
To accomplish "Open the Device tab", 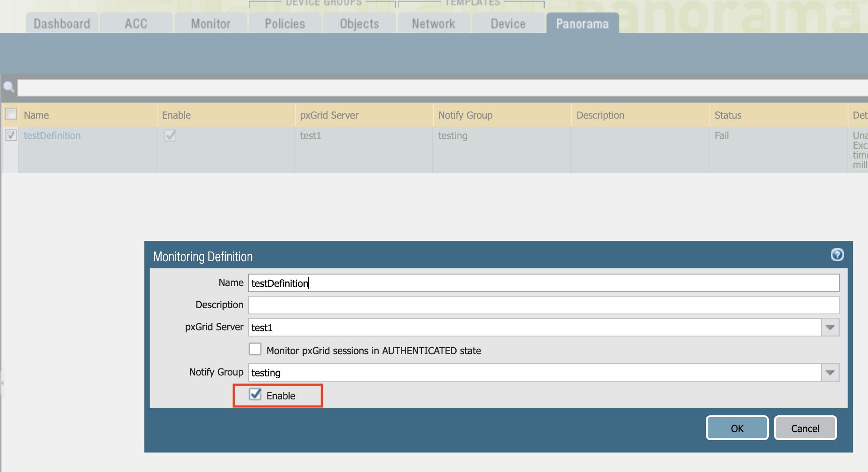I will [x=508, y=23].
